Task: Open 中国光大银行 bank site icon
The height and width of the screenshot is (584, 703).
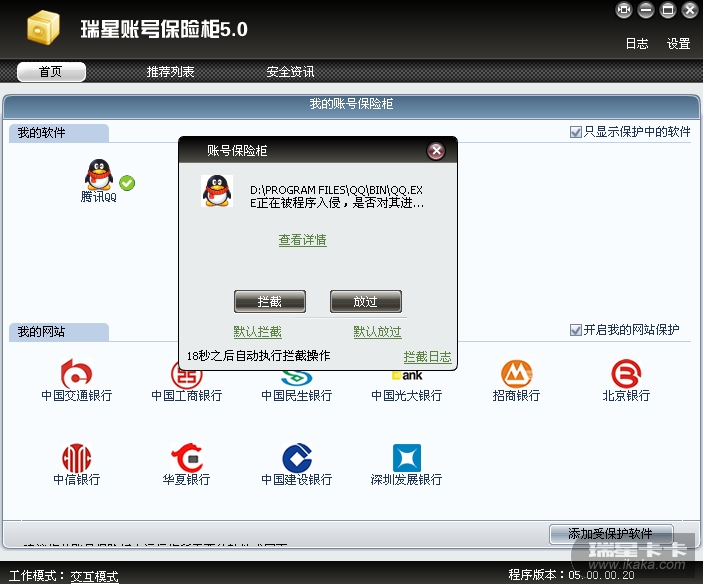Action: [407, 376]
